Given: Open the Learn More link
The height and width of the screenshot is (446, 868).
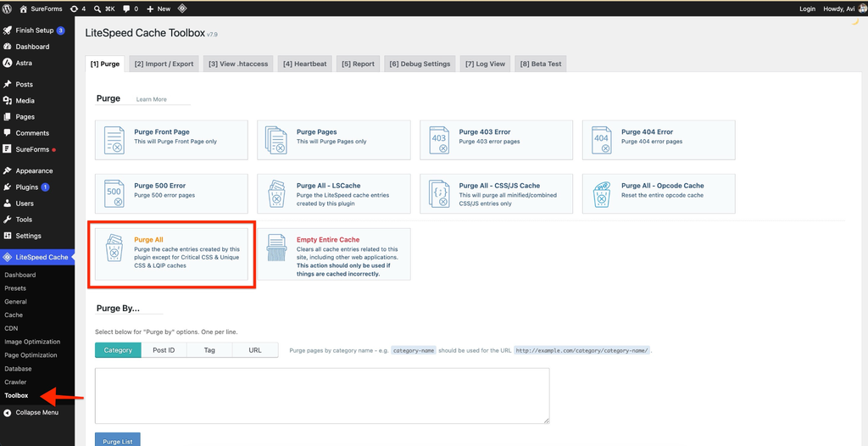Looking at the screenshot, I should click(152, 100).
